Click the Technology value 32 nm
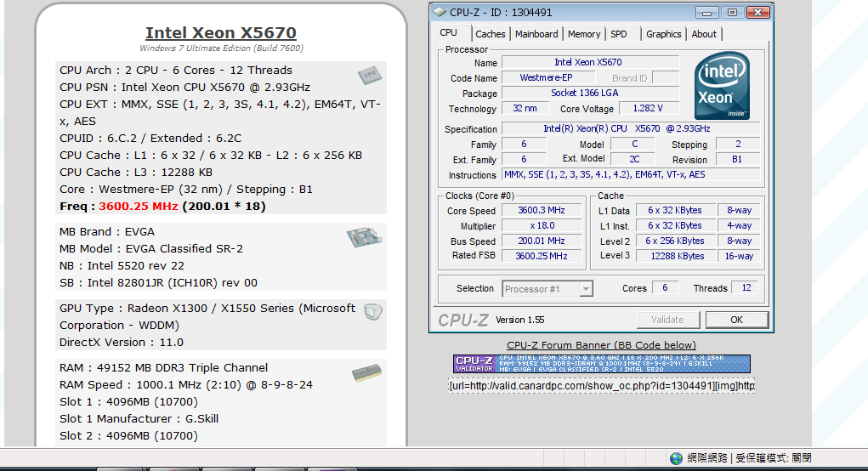Image resolution: width=868 pixels, height=471 pixels. click(525, 109)
